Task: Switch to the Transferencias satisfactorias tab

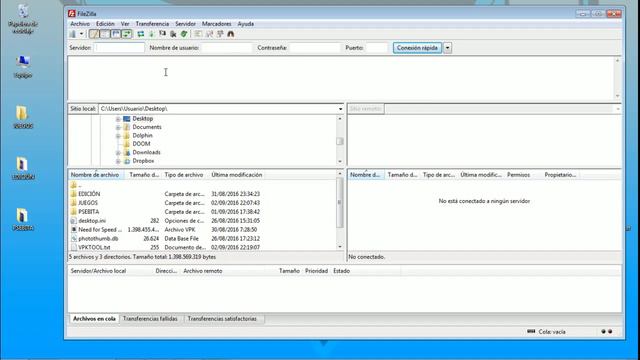Action: pos(222,319)
